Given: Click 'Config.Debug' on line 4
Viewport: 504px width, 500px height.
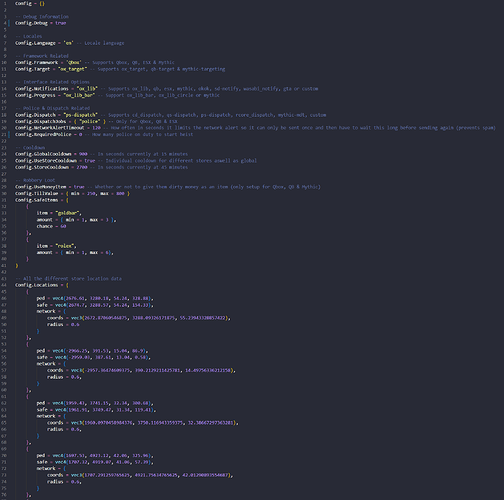Looking at the screenshot, I should tap(31, 23).
